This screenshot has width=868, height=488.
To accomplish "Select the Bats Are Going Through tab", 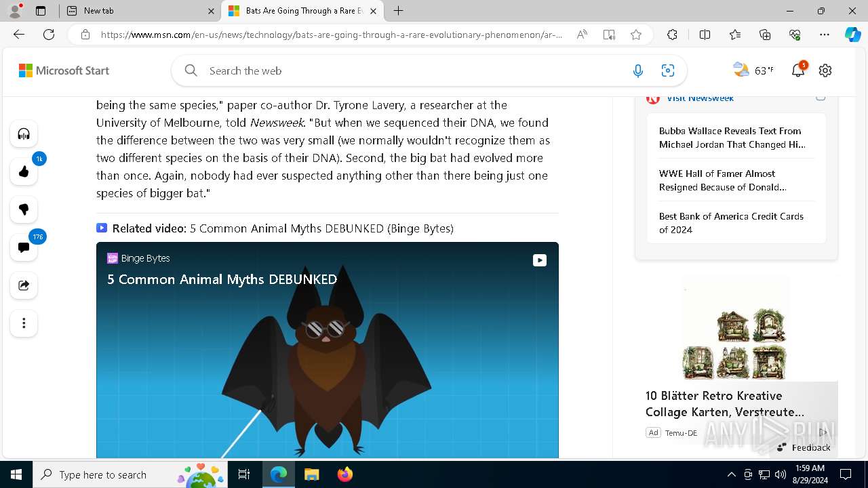I will [x=302, y=11].
